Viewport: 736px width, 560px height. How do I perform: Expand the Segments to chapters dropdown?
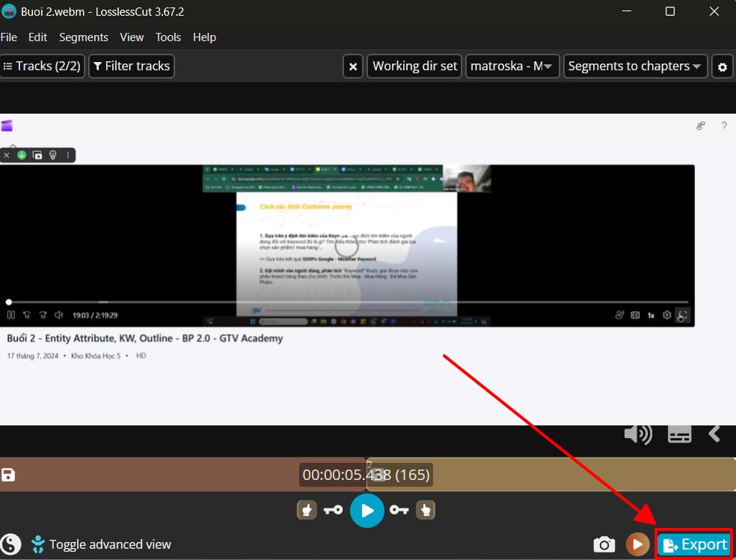[635, 66]
